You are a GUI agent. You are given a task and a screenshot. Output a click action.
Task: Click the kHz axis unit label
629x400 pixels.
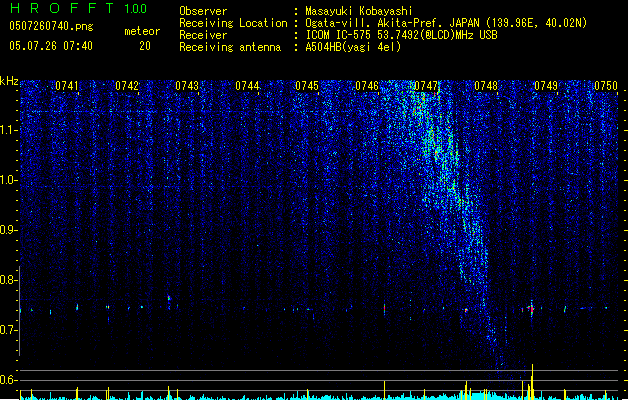tap(9, 81)
